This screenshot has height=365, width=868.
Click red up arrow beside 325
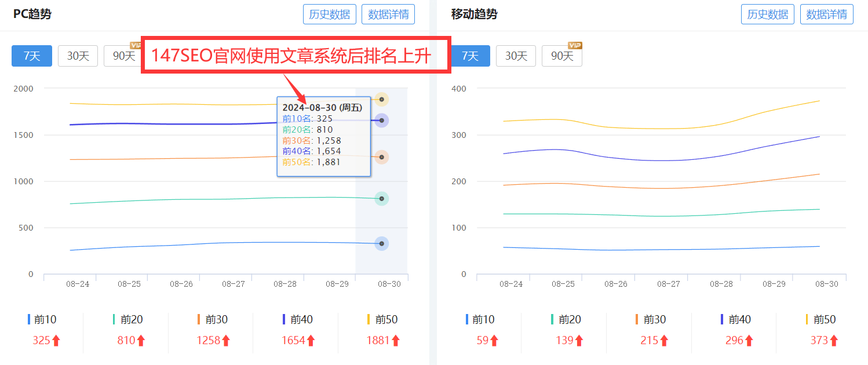click(x=56, y=341)
